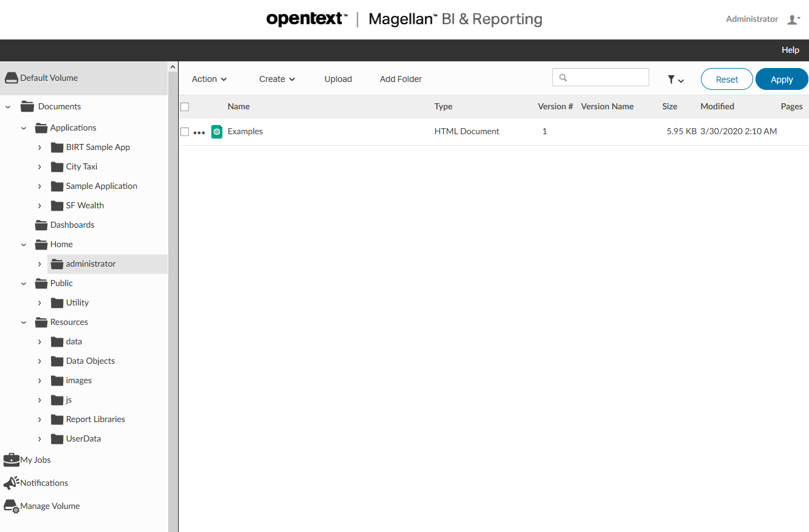Click the Default Volume drive icon
809x532 pixels.
[x=12, y=78]
